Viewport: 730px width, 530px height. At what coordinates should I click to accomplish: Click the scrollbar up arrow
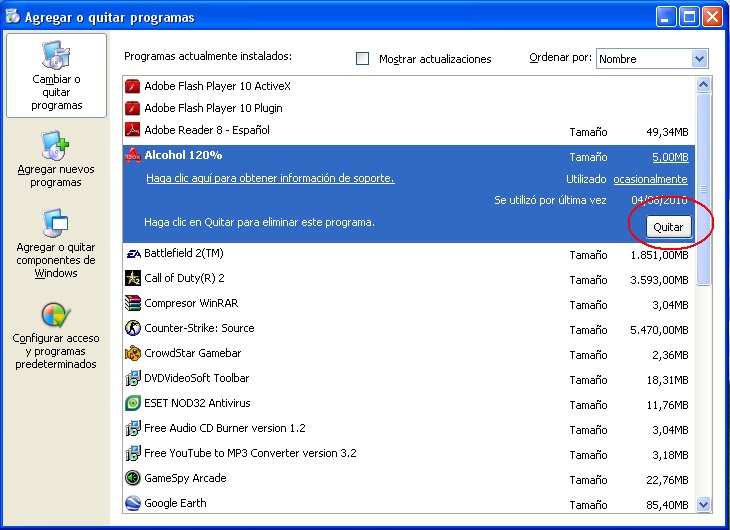click(703, 85)
